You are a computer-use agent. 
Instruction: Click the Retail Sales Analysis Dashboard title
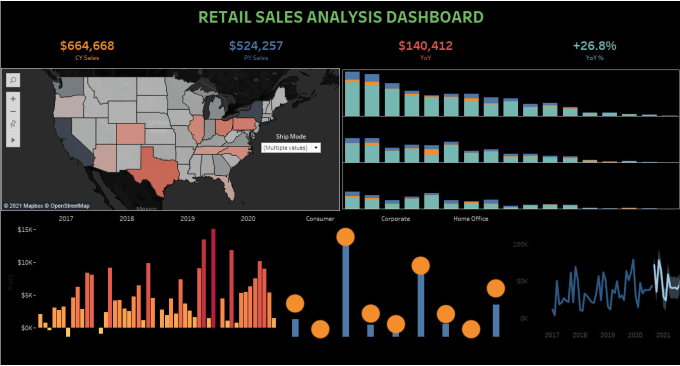341,17
